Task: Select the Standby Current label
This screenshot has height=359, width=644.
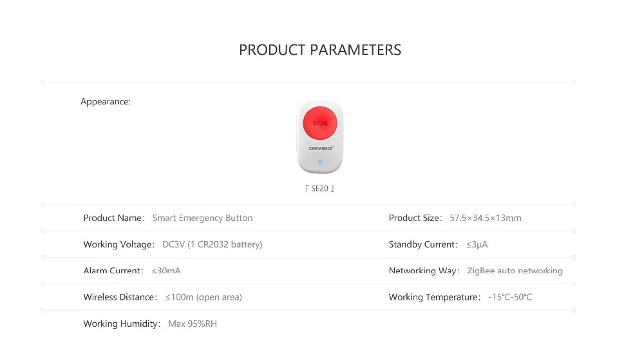Action: 423,245
